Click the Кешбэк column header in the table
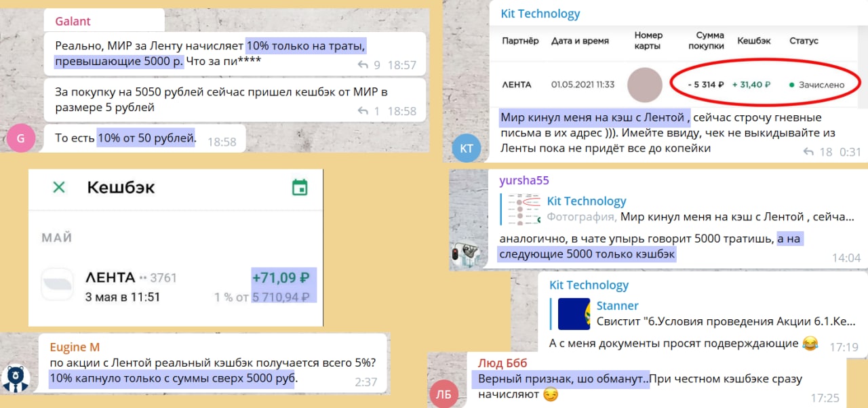 pos(754,41)
